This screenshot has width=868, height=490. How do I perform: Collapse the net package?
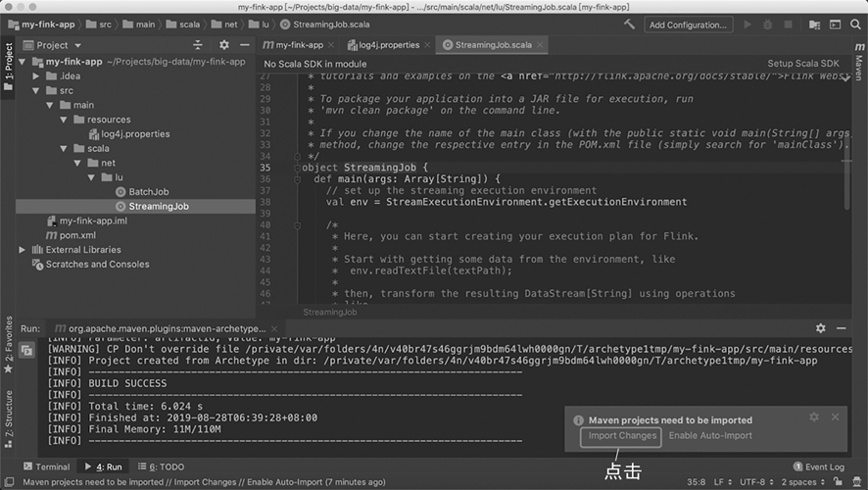tap(77, 163)
